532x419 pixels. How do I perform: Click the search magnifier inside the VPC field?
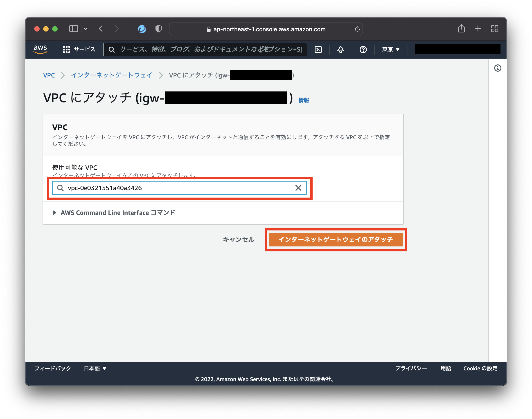point(60,188)
